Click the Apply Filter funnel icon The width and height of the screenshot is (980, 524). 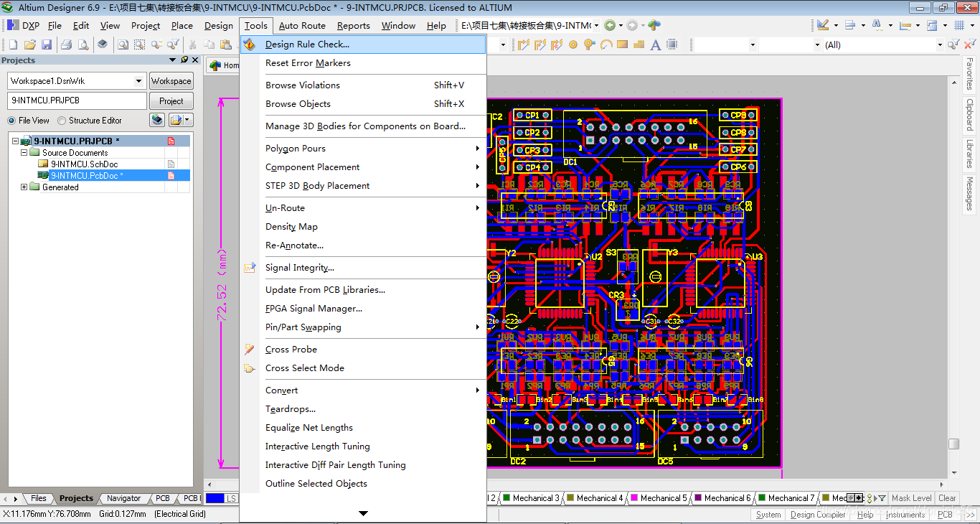[x=953, y=45]
